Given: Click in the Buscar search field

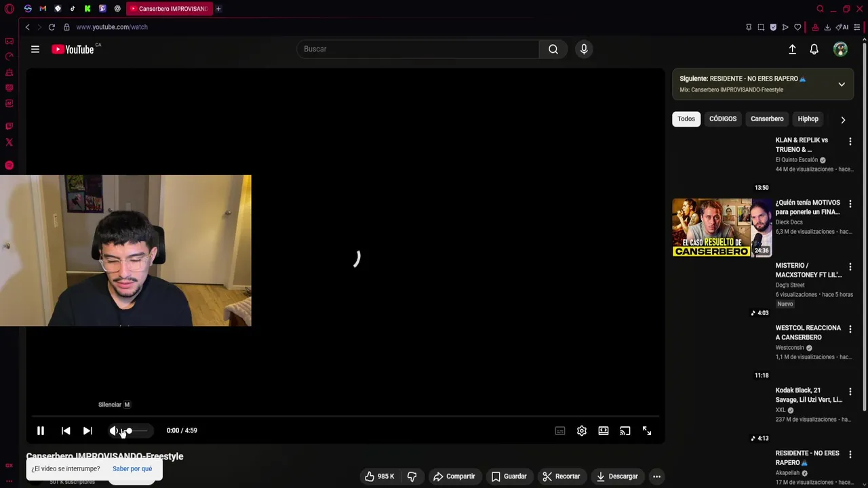Looking at the screenshot, I should [417, 49].
